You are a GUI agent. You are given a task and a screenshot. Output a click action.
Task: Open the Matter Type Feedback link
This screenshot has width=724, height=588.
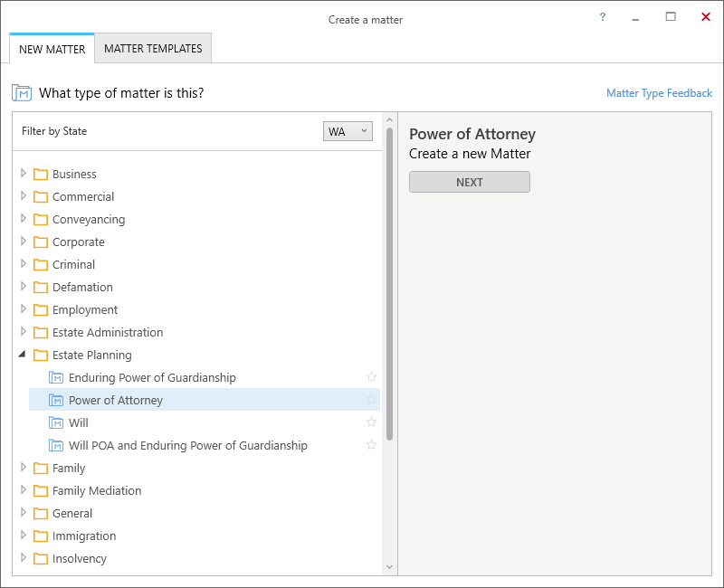659,93
